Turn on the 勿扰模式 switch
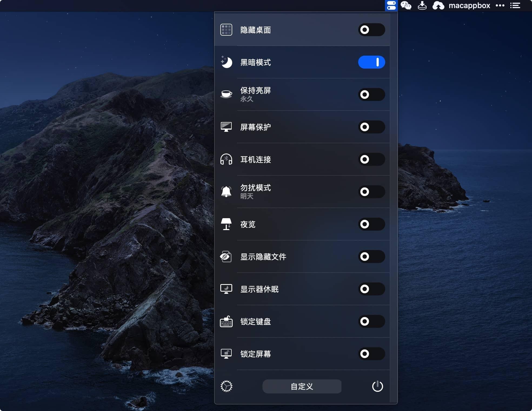 click(x=371, y=192)
